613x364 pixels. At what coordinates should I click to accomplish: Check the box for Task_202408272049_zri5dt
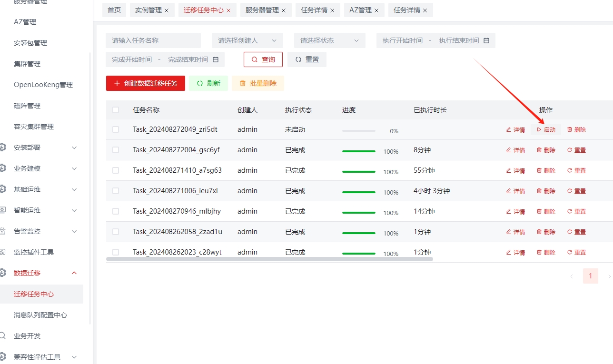coord(116,129)
